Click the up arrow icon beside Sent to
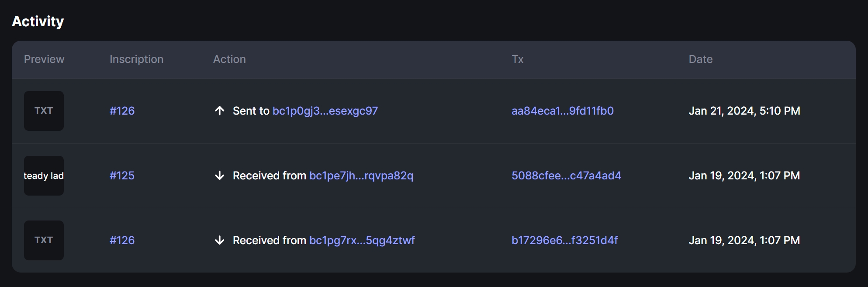This screenshot has width=868, height=287. tap(220, 111)
